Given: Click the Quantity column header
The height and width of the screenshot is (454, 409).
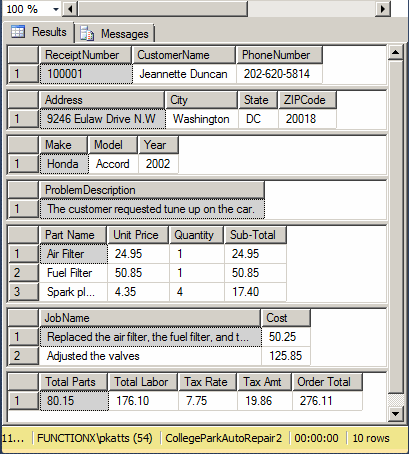Looking at the screenshot, I should (196, 235).
